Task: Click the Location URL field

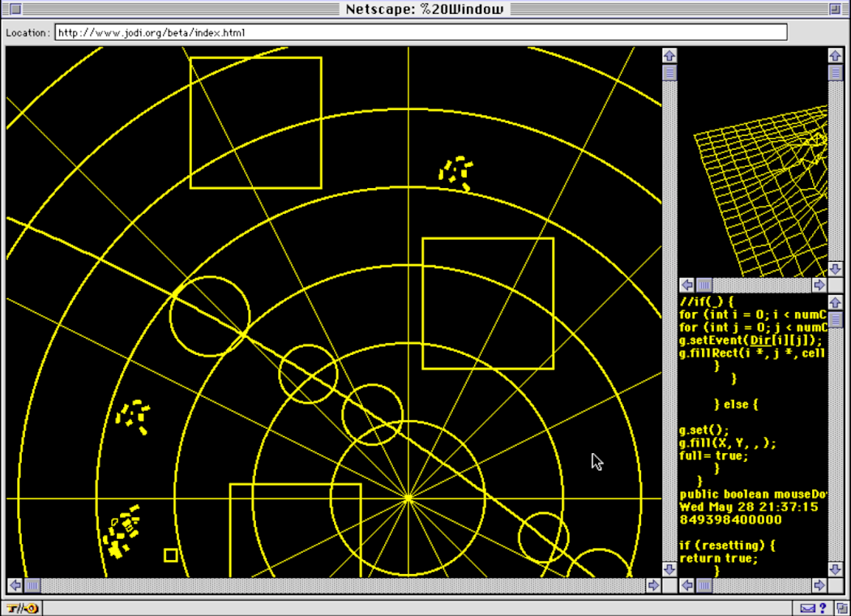Action: pos(421,32)
